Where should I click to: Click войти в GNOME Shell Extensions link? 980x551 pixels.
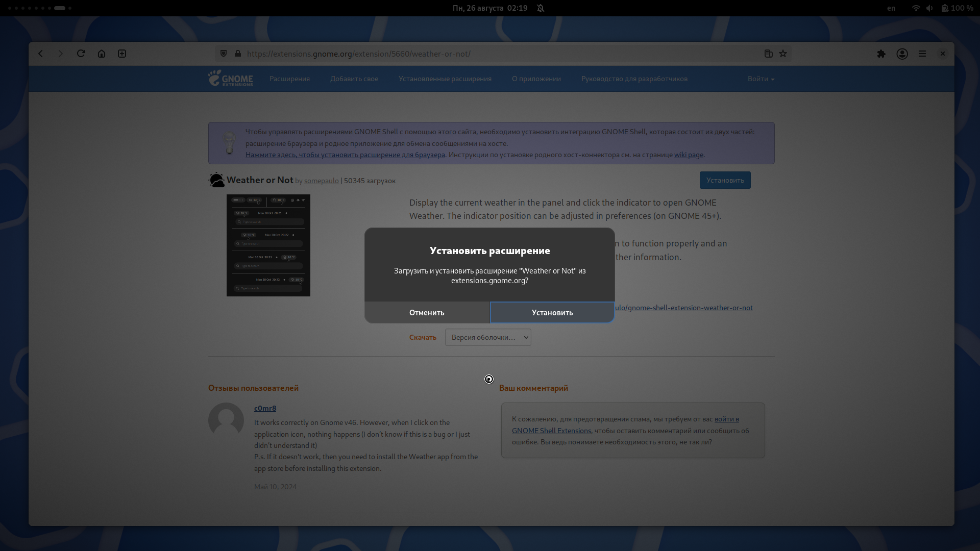(625, 425)
